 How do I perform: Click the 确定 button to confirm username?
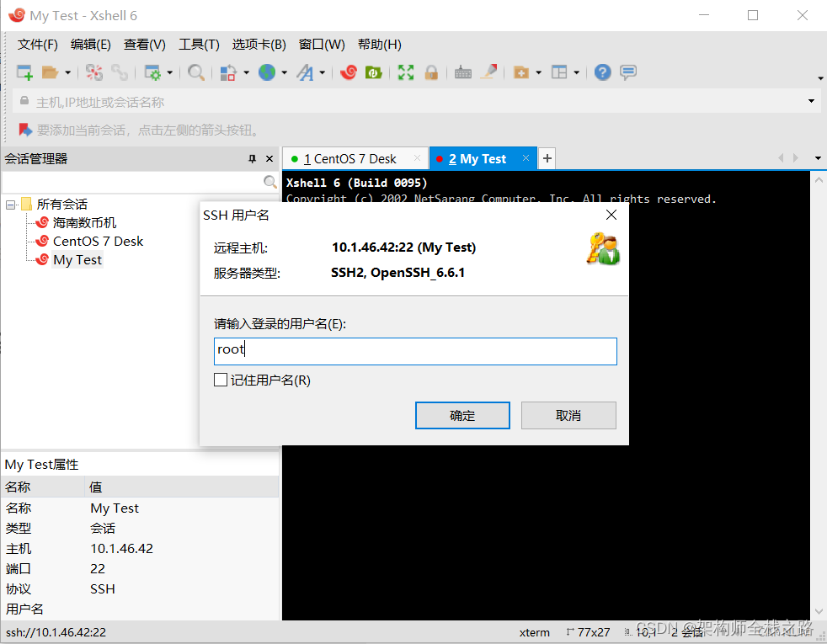tap(462, 415)
